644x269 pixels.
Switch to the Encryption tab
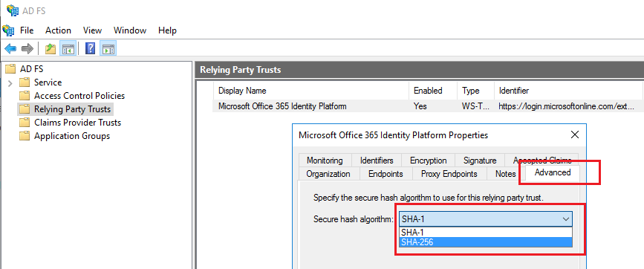(429, 161)
